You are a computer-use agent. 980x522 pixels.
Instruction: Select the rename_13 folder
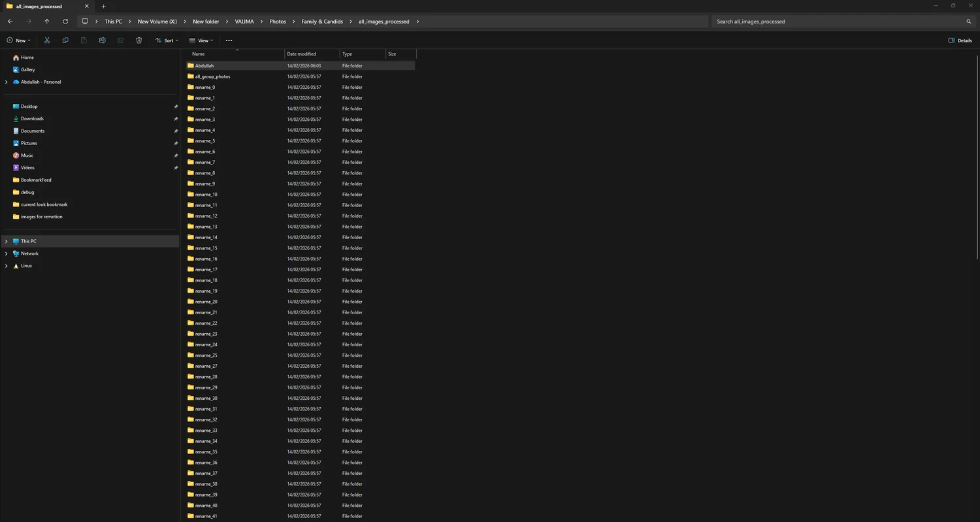coord(301,227)
